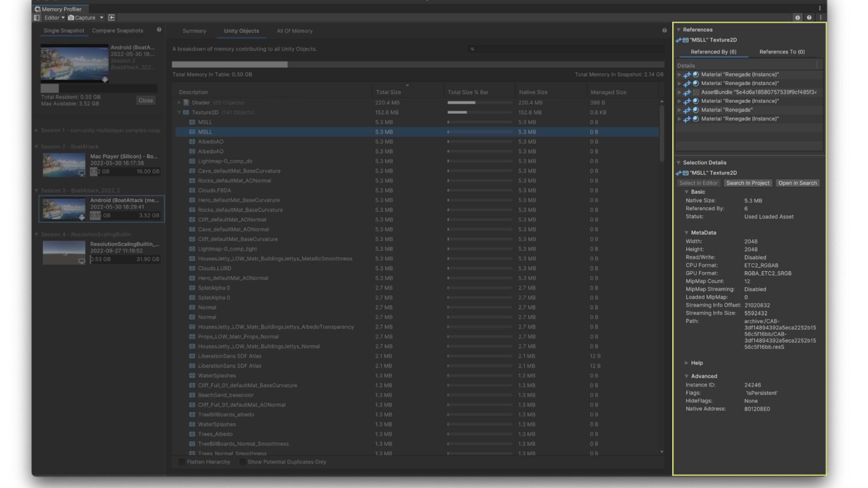Expand the Help section in Selection Details
This screenshot has height=488, width=868.
(x=686, y=363)
